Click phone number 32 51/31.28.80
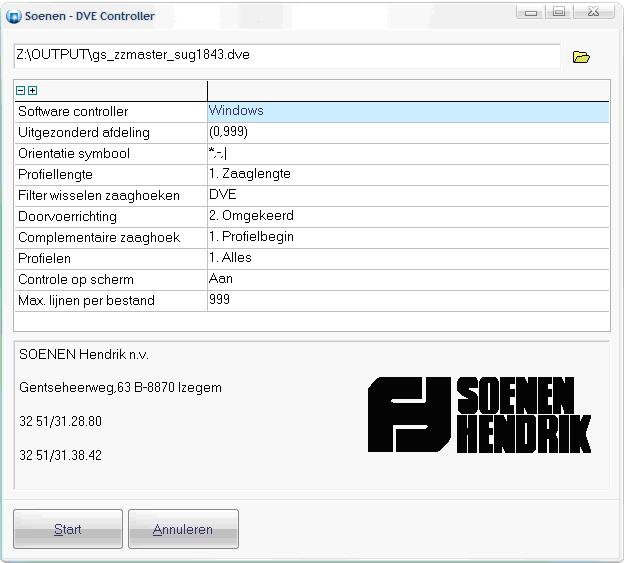The height and width of the screenshot is (563, 624). pyautogui.click(x=60, y=421)
